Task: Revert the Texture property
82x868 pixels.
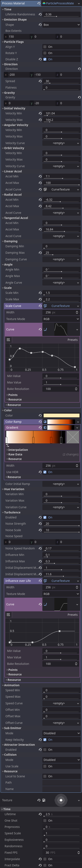Action: 39,800
